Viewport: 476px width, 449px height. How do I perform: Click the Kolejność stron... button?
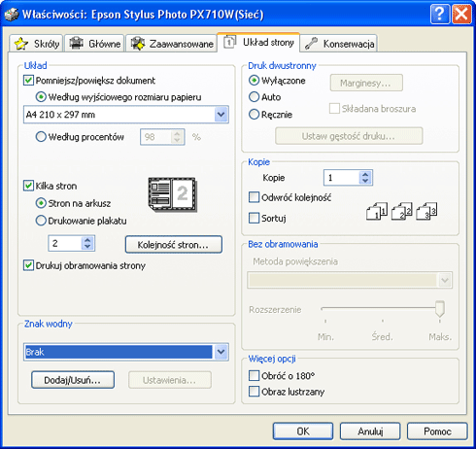pos(174,245)
